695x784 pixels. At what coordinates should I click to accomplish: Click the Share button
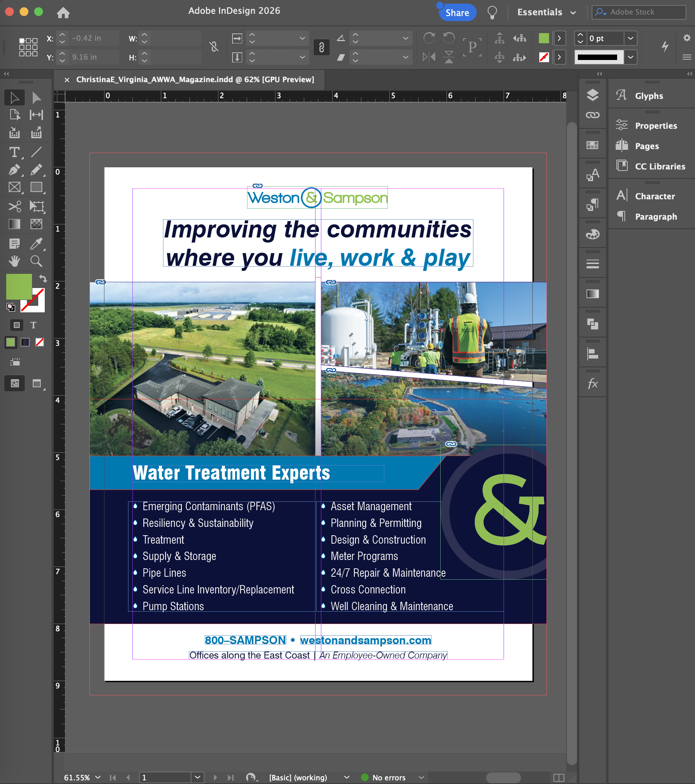click(x=457, y=13)
